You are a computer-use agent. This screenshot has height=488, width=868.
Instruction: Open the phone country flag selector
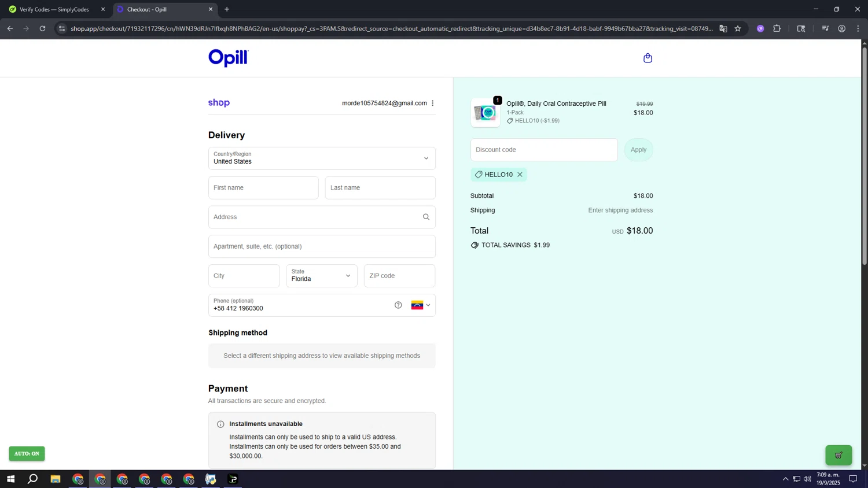(x=421, y=305)
